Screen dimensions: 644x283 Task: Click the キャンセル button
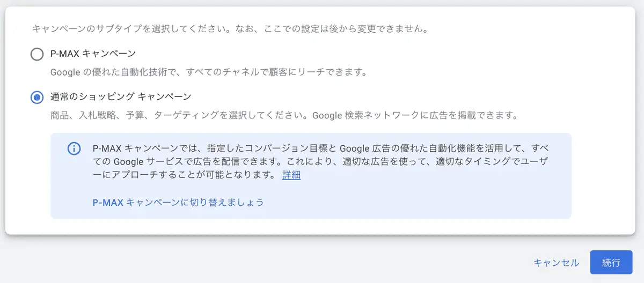[x=556, y=263]
